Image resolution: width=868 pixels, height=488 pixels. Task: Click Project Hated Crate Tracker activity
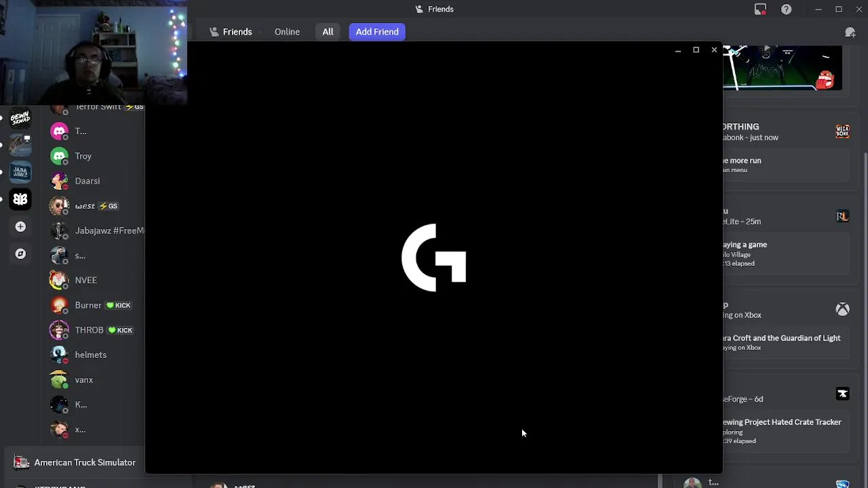click(x=782, y=422)
